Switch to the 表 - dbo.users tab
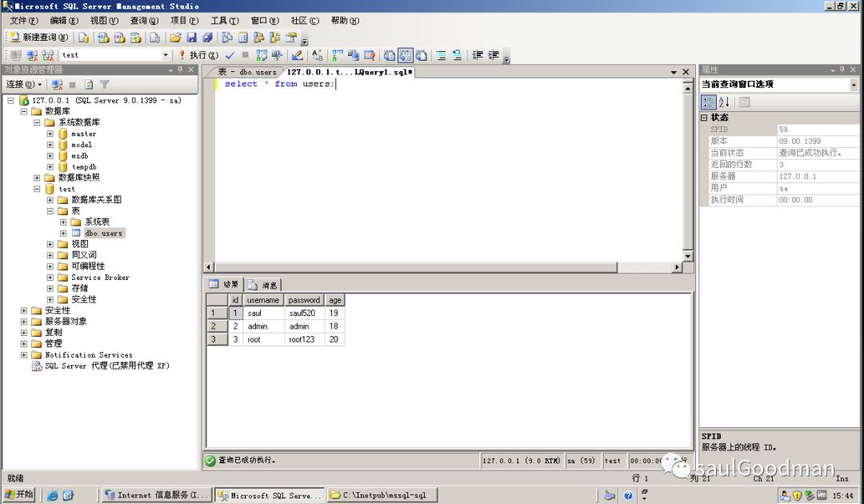The width and height of the screenshot is (864, 504). [x=246, y=72]
